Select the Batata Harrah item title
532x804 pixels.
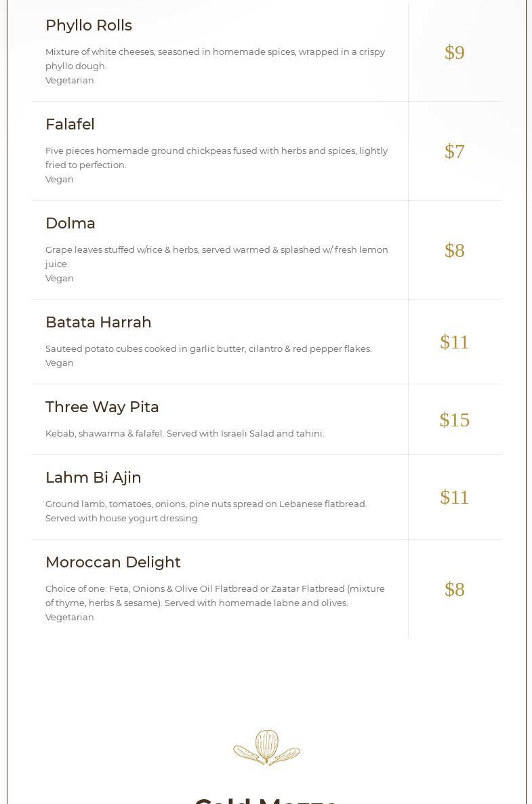coord(98,322)
